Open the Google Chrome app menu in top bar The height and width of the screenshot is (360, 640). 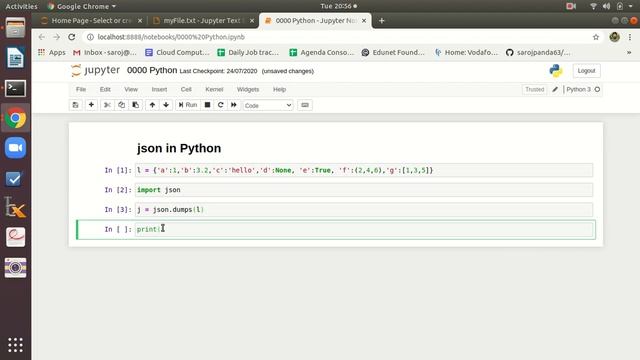click(81, 6)
